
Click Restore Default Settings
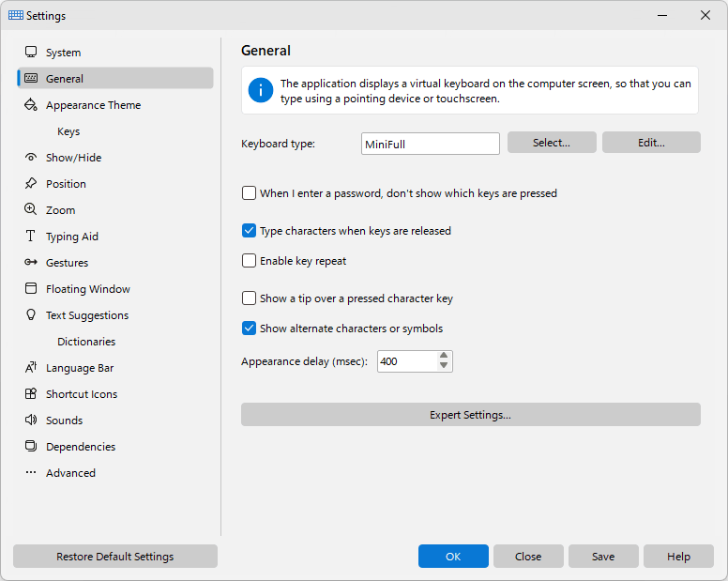click(115, 556)
